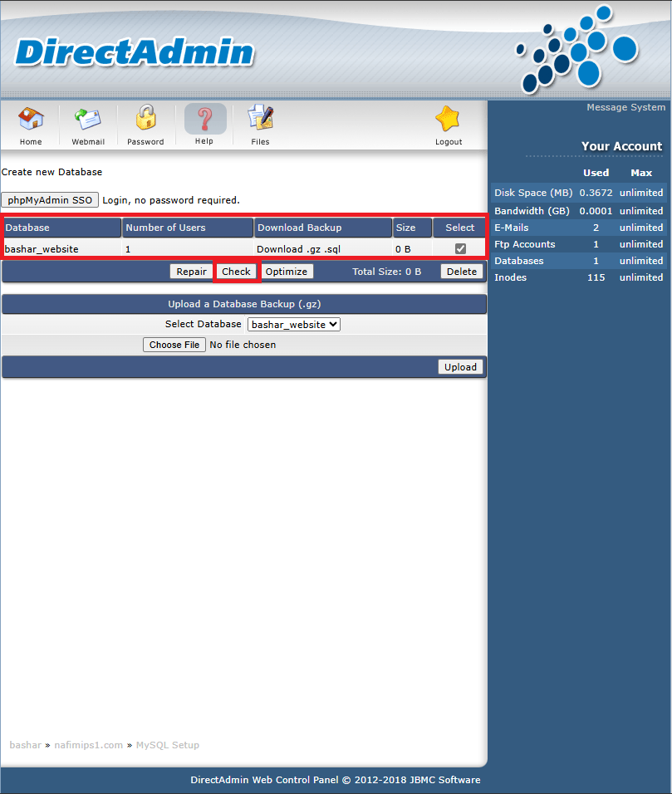The height and width of the screenshot is (794, 672).
Task: Open the Webmail envelope icon
Action: coord(88,120)
